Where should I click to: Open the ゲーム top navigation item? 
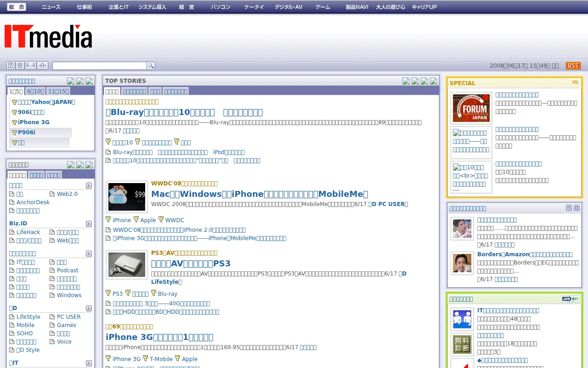(322, 7)
